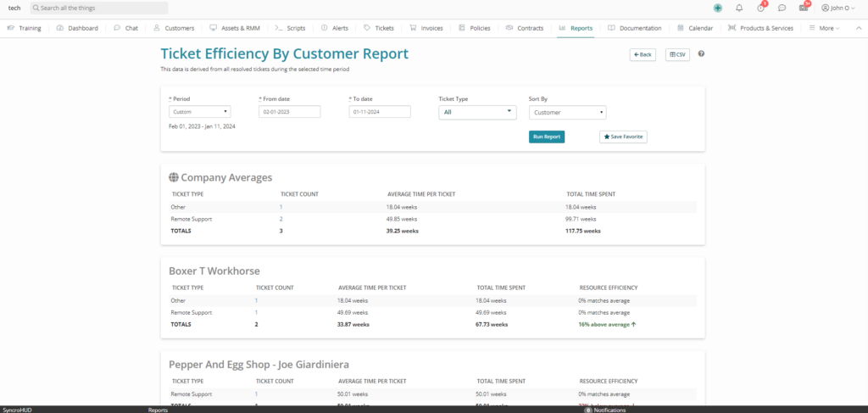Viewport: 868px width, 413px height.
Task: Open the Invoices tab
Action: tap(426, 28)
